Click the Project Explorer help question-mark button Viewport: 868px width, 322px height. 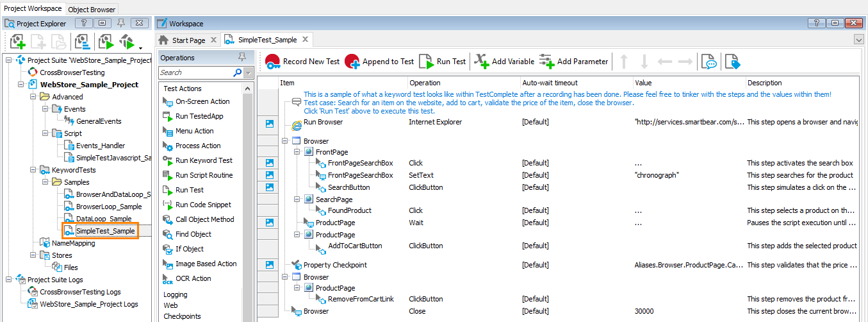[x=85, y=23]
